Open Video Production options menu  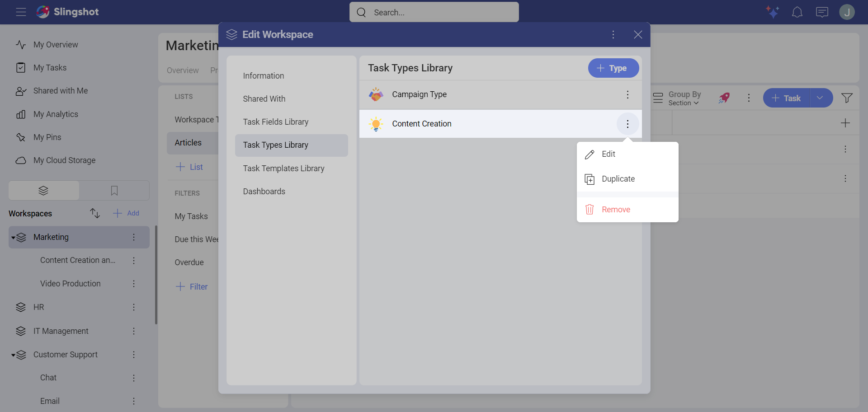pyautogui.click(x=134, y=284)
